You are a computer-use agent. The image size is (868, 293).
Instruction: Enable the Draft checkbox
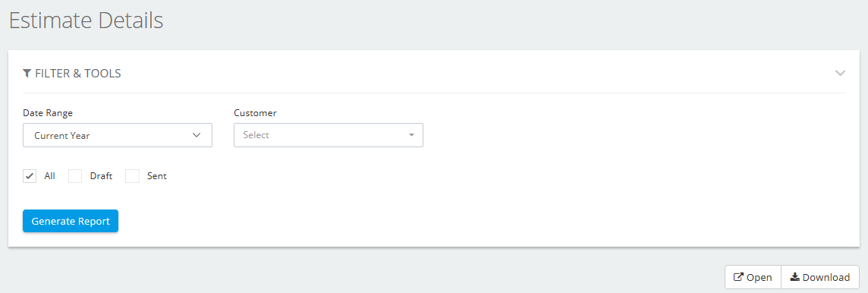click(x=74, y=176)
